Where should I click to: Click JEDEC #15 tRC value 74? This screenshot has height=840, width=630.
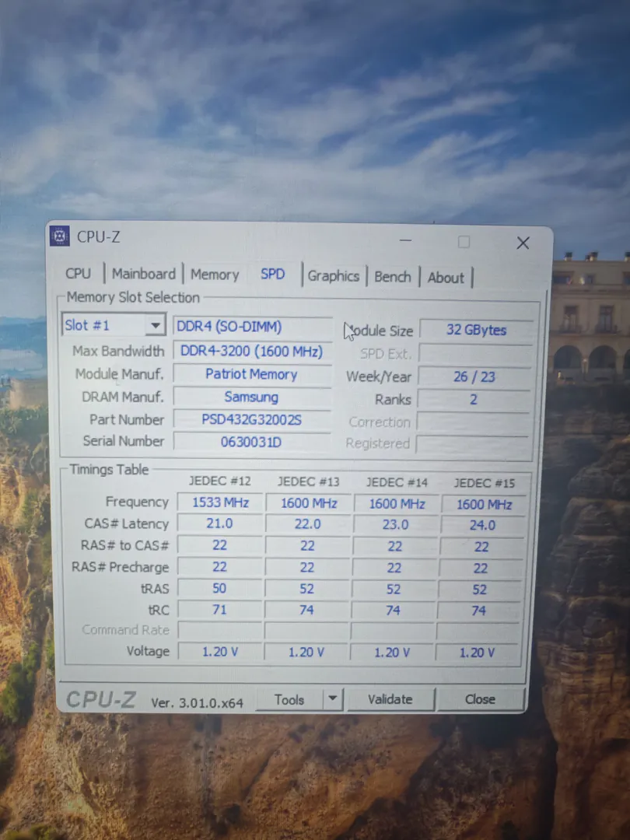478,611
